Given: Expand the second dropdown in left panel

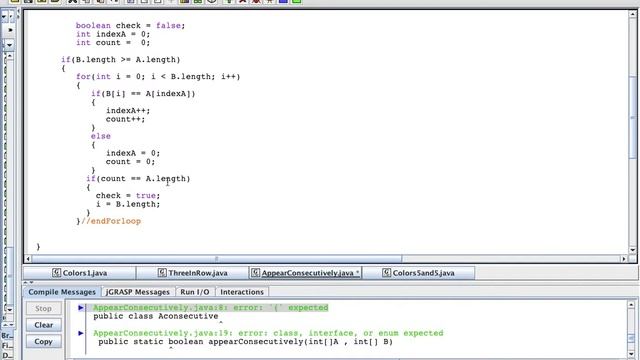Looking at the screenshot, I should [x=9, y=44].
